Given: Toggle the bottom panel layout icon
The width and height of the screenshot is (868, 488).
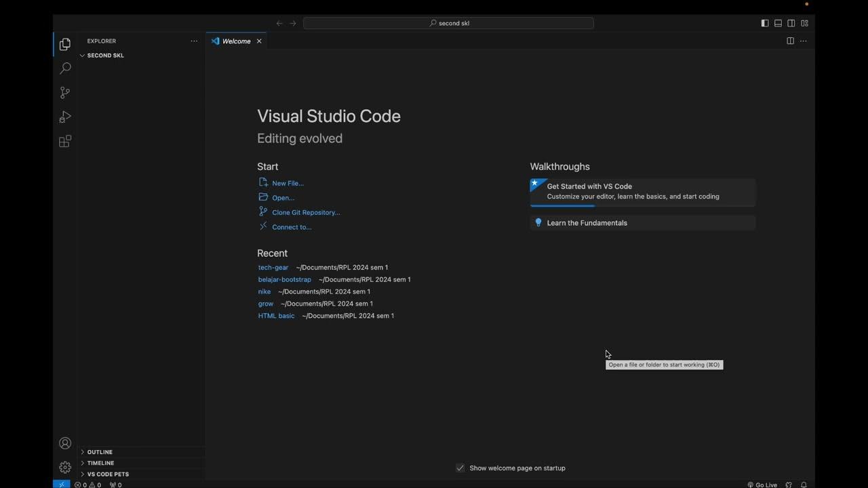Looking at the screenshot, I should 778,23.
